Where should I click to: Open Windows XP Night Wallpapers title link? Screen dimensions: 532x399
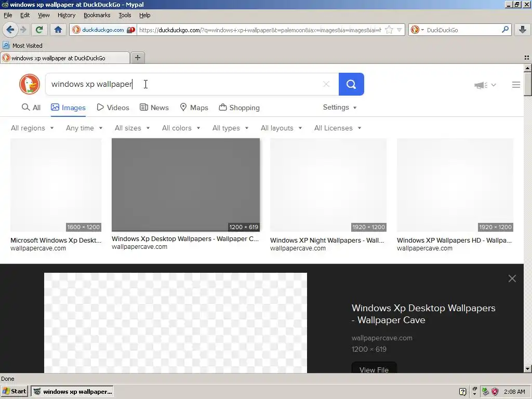[x=327, y=240]
